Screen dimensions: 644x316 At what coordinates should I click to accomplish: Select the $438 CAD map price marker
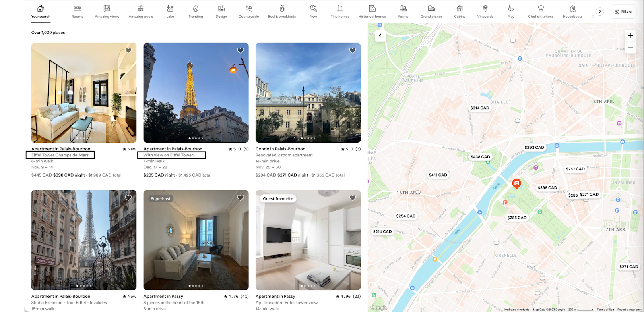coord(481,157)
